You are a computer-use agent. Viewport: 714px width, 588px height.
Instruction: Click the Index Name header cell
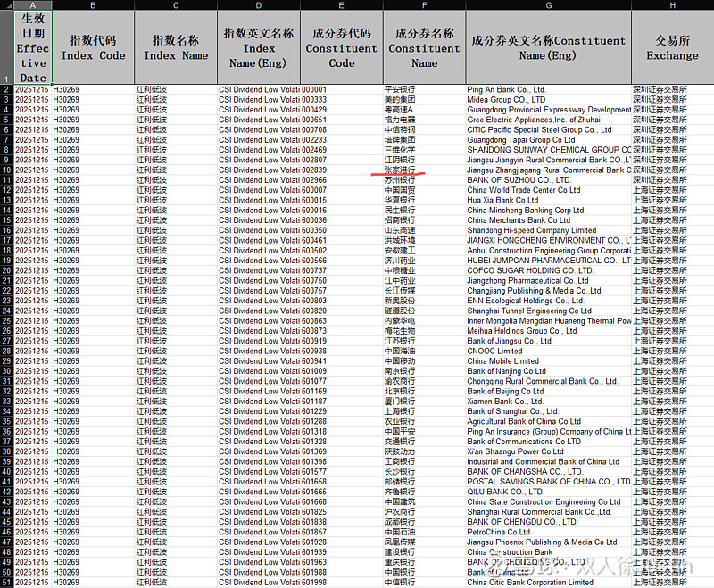tap(176, 47)
